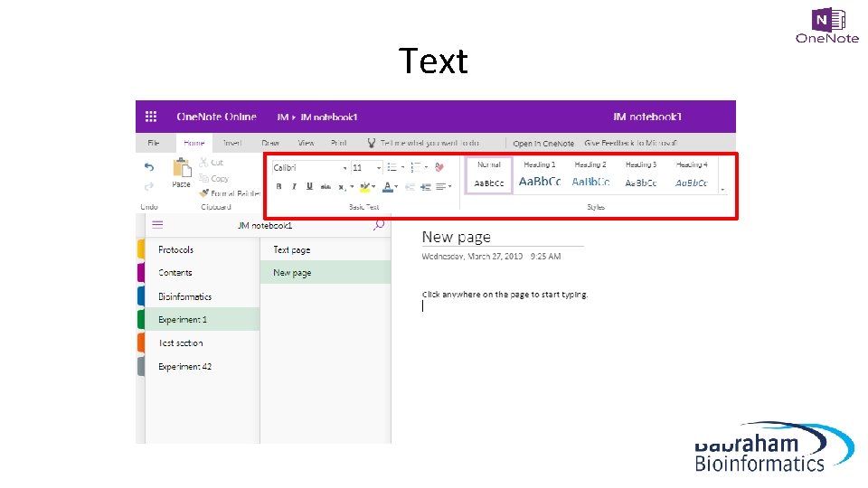Switch to the View tab
The image size is (868, 488).
[x=307, y=143]
